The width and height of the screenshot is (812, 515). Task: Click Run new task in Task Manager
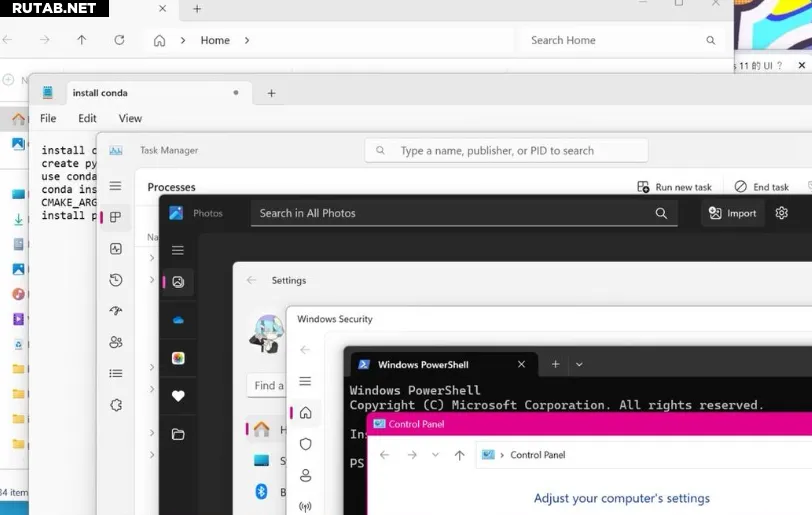(x=674, y=187)
